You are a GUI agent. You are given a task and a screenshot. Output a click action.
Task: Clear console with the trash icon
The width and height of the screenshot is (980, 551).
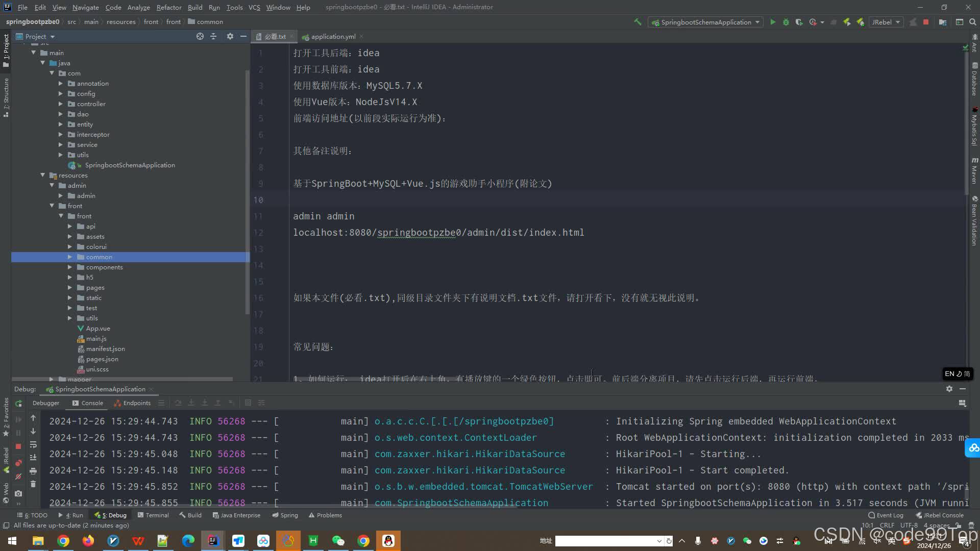33,484
